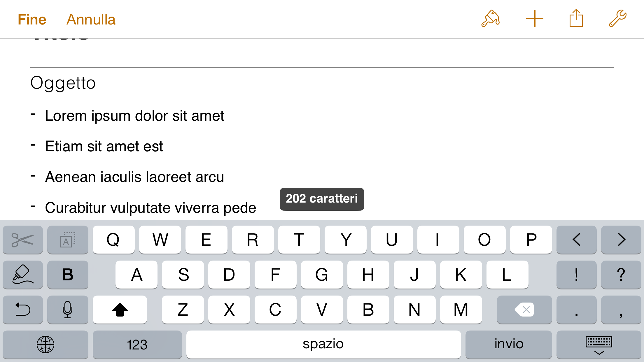
Task: Tap Fine to finish editing
Action: click(x=32, y=20)
